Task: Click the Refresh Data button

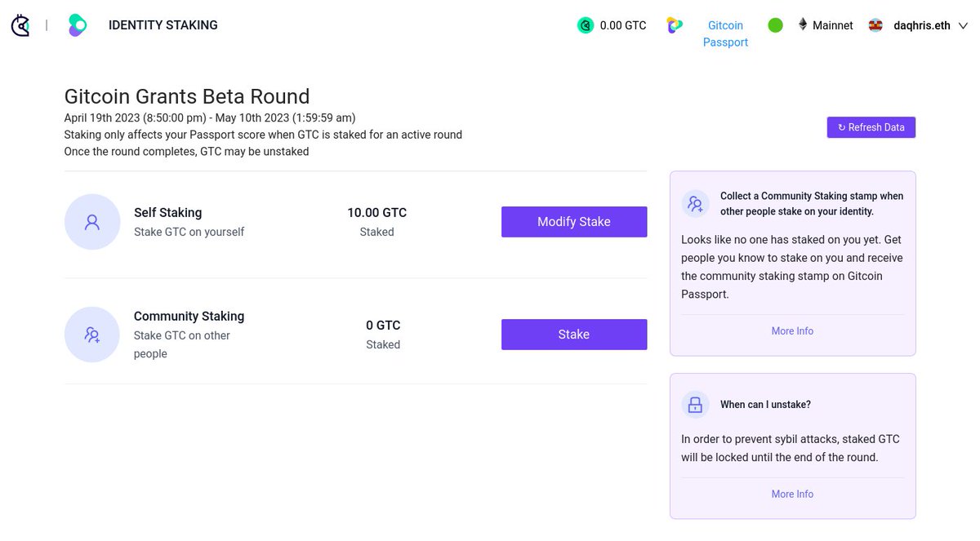Action: (871, 127)
